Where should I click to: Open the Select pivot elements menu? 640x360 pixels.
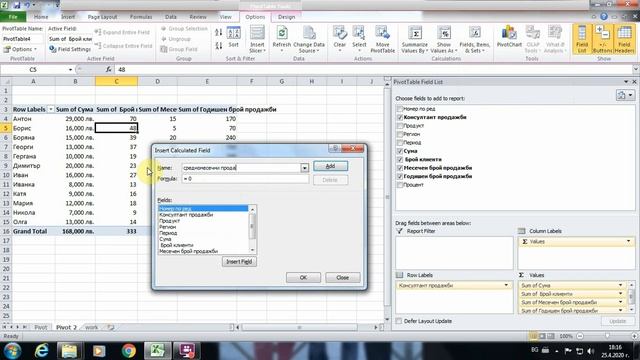(x=359, y=39)
